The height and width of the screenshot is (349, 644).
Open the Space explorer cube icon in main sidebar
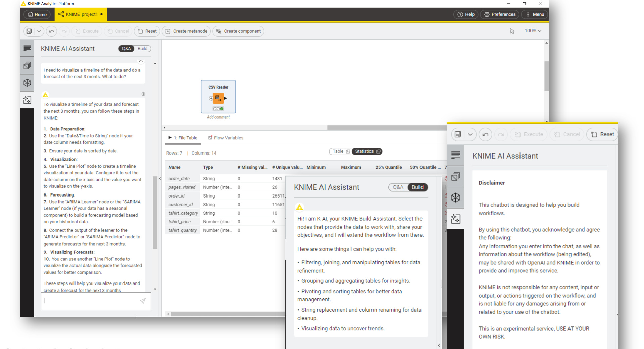point(27,83)
